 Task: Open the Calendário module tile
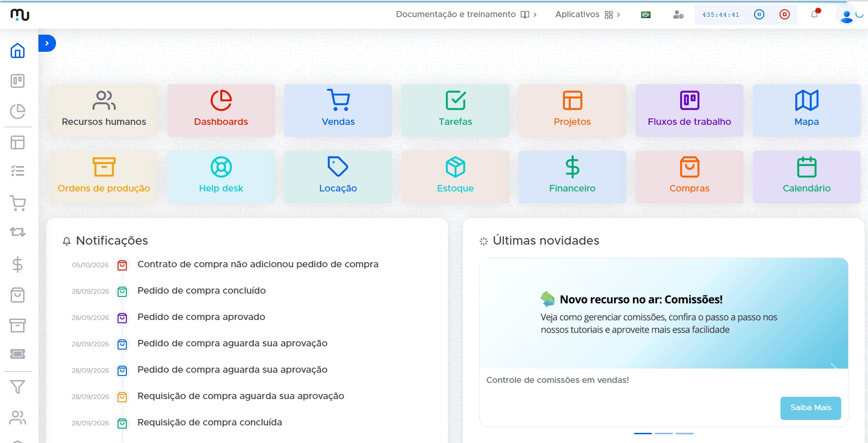807,177
